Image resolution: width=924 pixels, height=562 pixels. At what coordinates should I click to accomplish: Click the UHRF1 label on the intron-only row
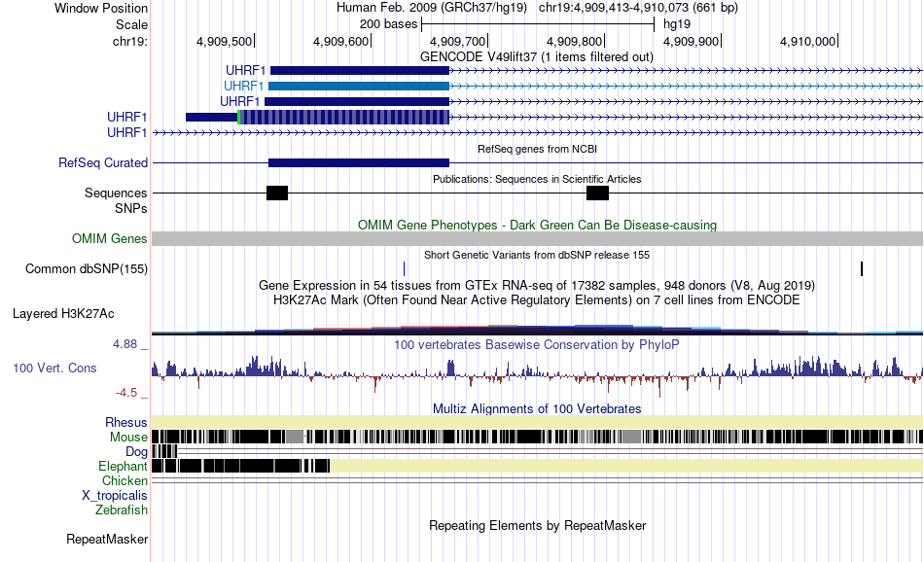point(126,132)
